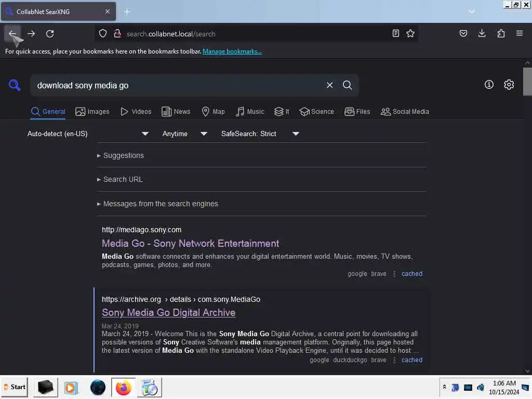List all tabs with the chevron button

coord(472,11)
